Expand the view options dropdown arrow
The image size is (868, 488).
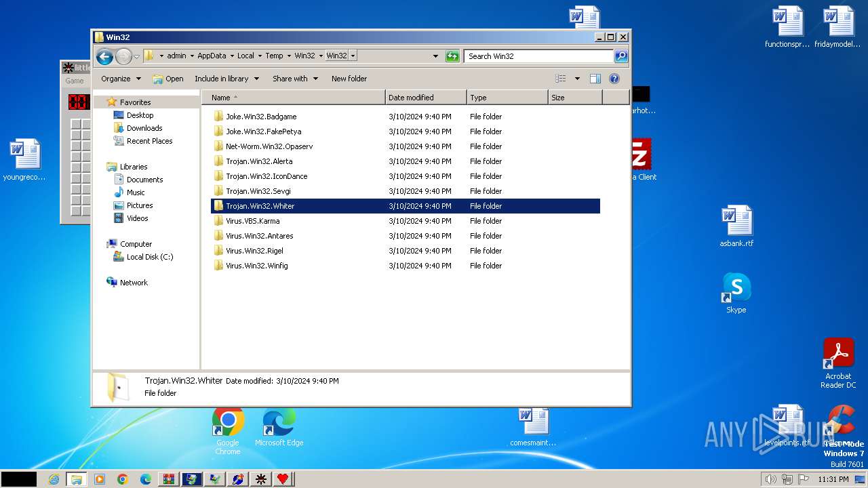[577, 79]
